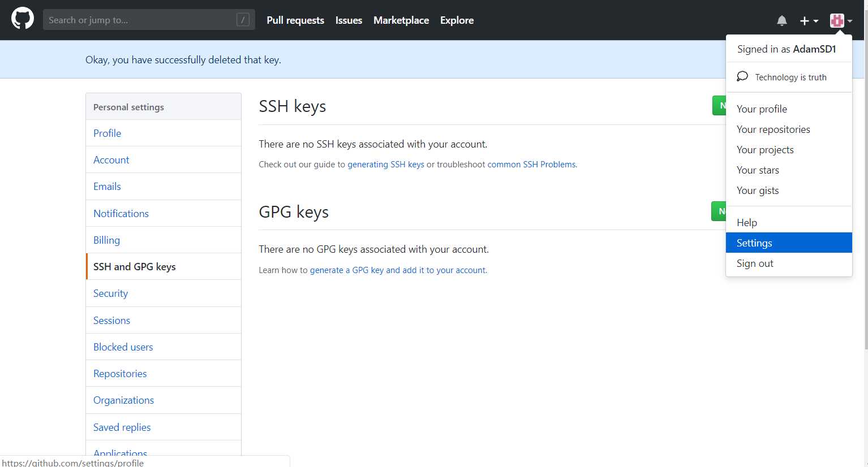Select Help in user menu
The width and height of the screenshot is (868, 467).
pyautogui.click(x=789, y=223)
